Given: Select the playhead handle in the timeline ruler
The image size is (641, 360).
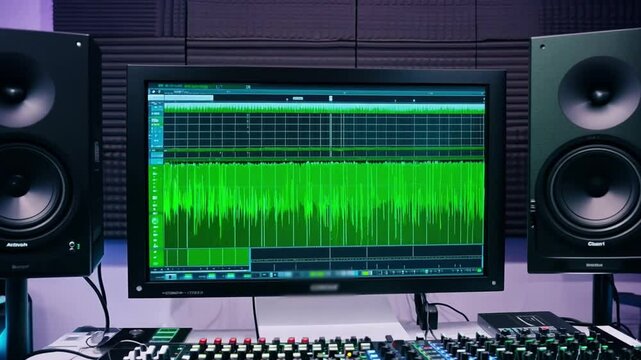Looking at the screenshot, I should coord(330,98).
